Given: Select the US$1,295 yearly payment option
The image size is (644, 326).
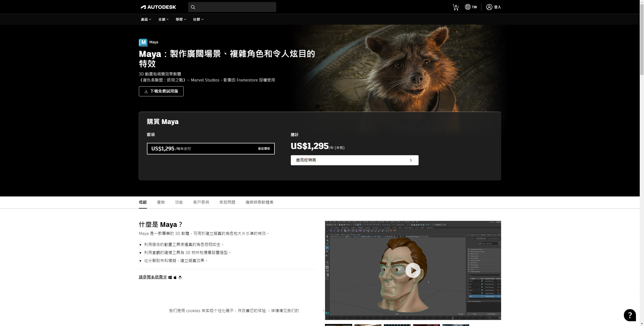Looking at the screenshot, I should pos(211,149).
